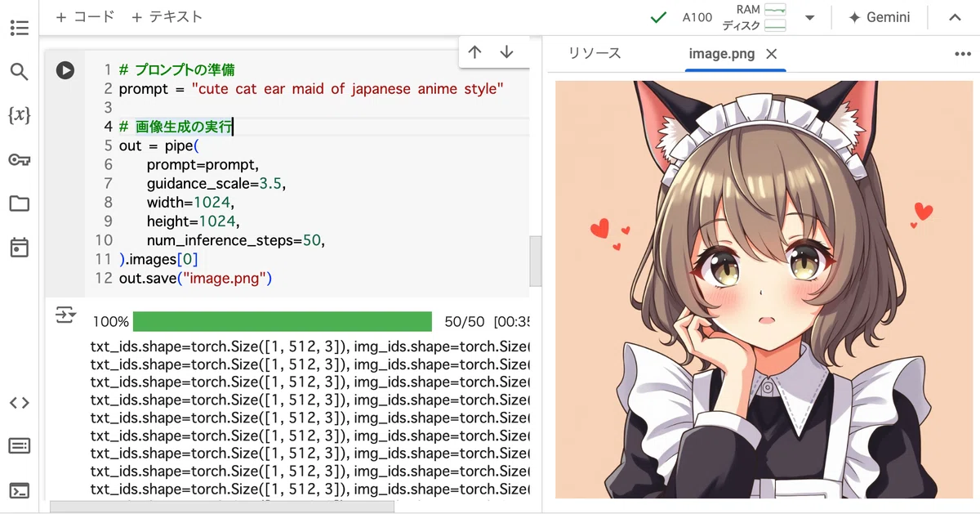This screenshot has width=980, height=514.
Task: Open the files folder icon in sidebar
Action: tap(20, 203)
